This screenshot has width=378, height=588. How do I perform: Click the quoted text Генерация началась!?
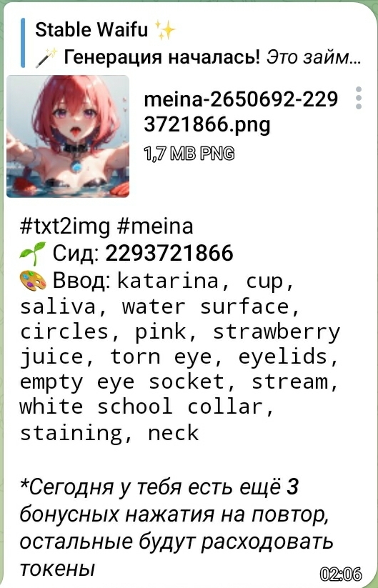(163, 58)
